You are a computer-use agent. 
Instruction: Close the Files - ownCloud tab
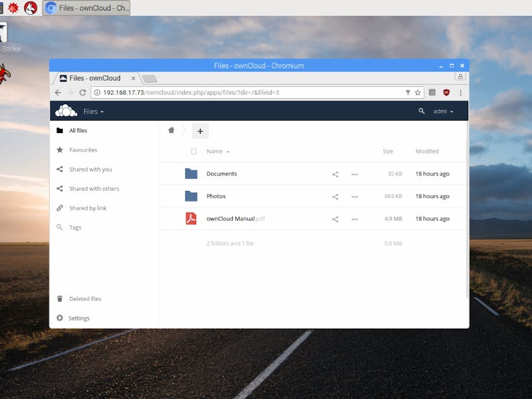[134, 79]
